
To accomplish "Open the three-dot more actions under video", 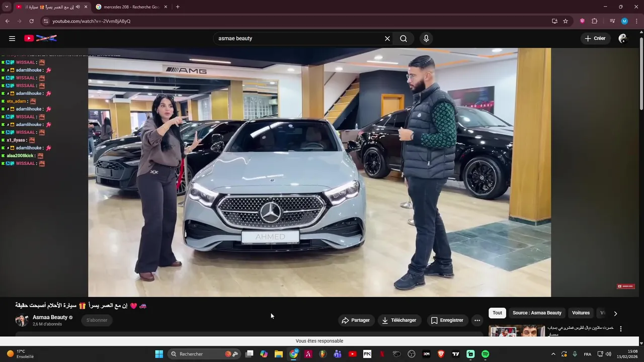I will (x=477, y=320).
